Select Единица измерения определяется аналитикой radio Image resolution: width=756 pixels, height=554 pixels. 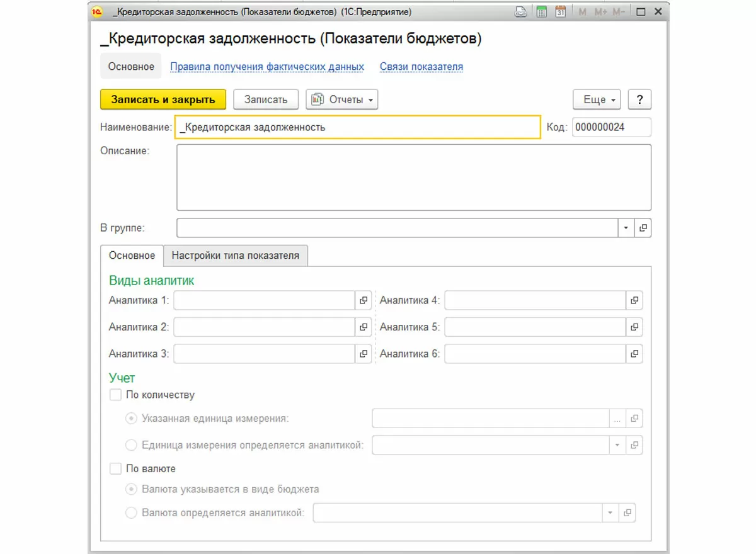pyautogui.click(x=131, y=445)
